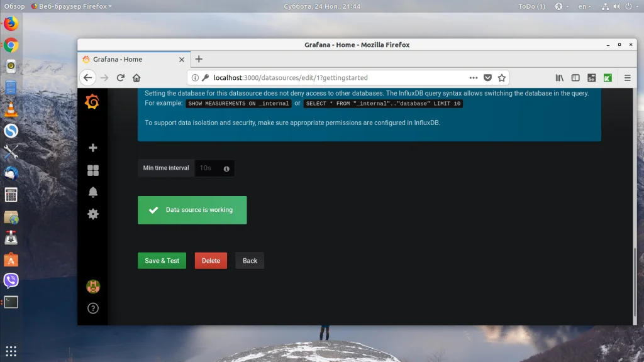Click the Firefox forward arrow
This screenshot has width=644, height=362.
(104, 77)
